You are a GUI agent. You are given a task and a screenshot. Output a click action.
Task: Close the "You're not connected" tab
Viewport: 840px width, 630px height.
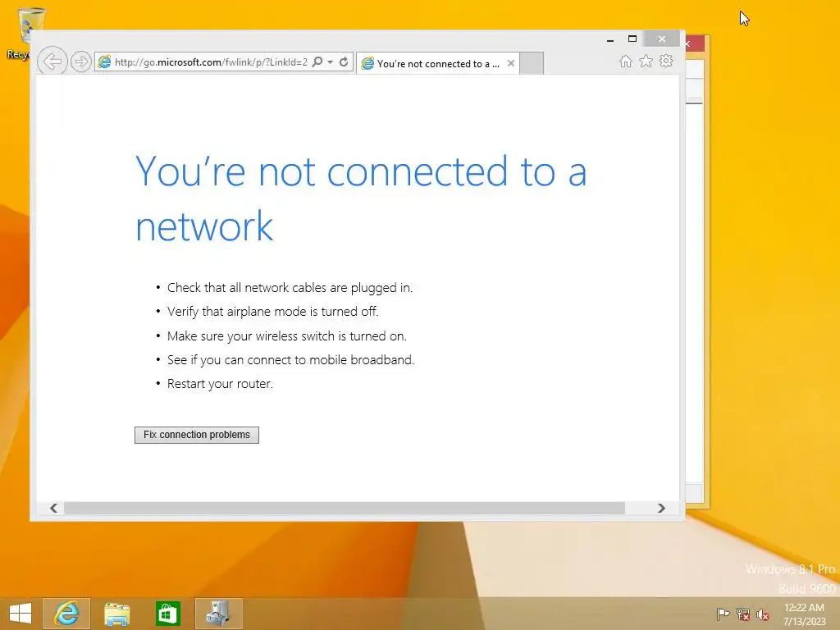pos(510,63)
